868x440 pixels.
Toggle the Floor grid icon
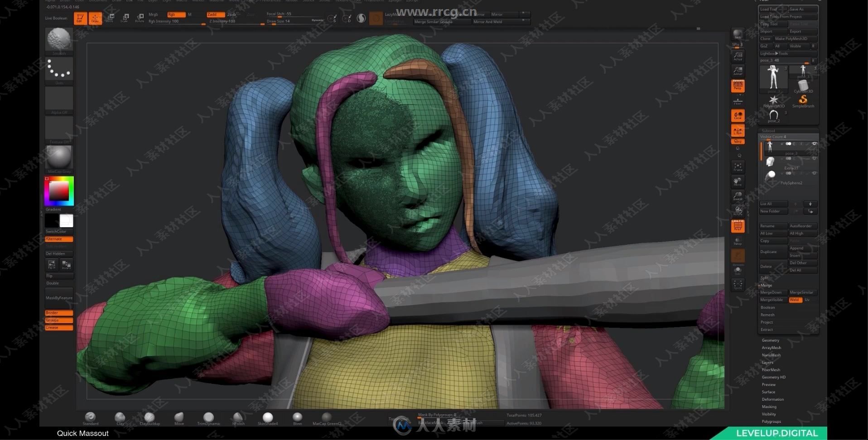[x=738, y=100]
